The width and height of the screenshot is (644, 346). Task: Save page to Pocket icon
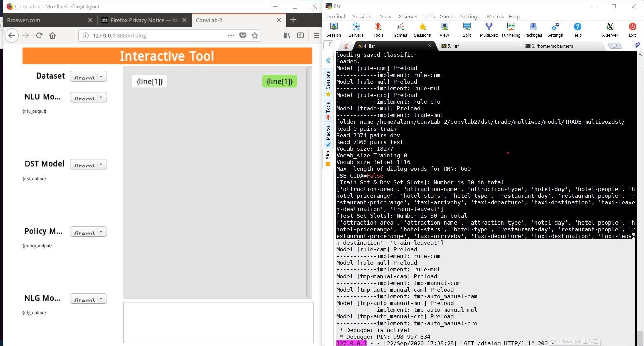(x=243, y=35)
